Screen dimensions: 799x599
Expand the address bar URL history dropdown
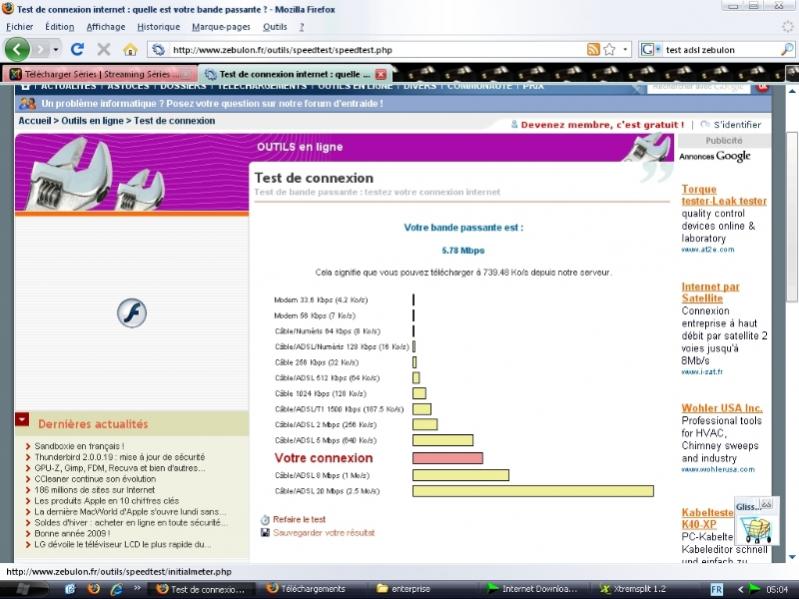(626, 49)
